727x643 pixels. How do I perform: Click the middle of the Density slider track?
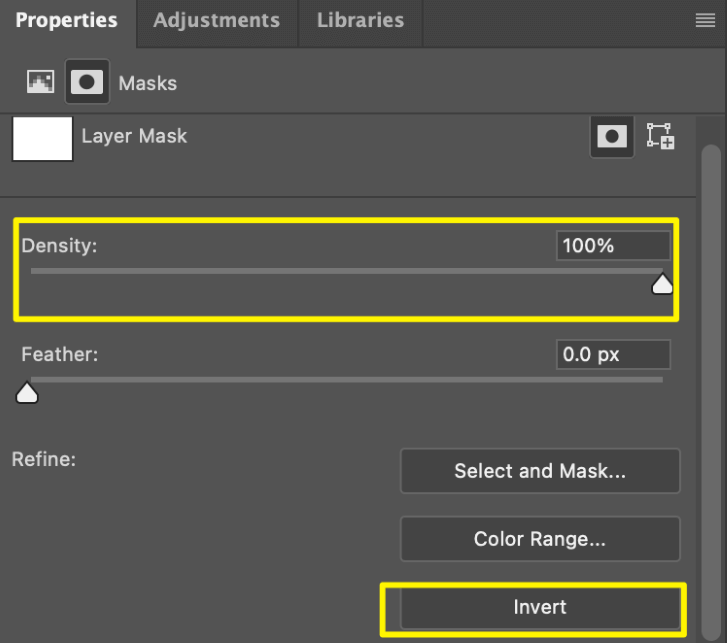point(347,271)
